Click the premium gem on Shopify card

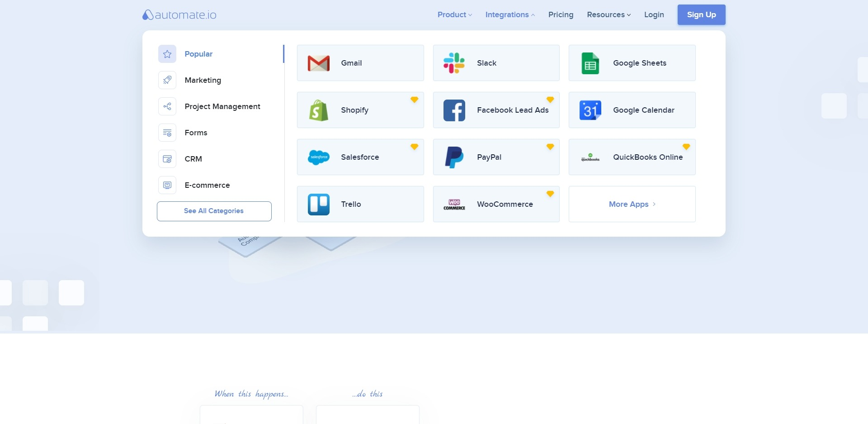point(414,100)
